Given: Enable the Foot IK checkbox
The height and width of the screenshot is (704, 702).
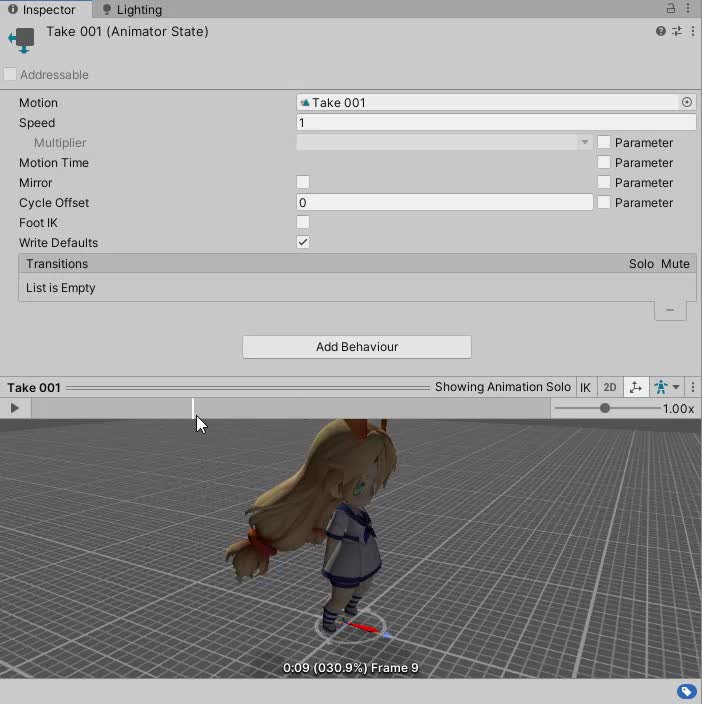Looking at the screenshot, I should [x=303, y=222].
